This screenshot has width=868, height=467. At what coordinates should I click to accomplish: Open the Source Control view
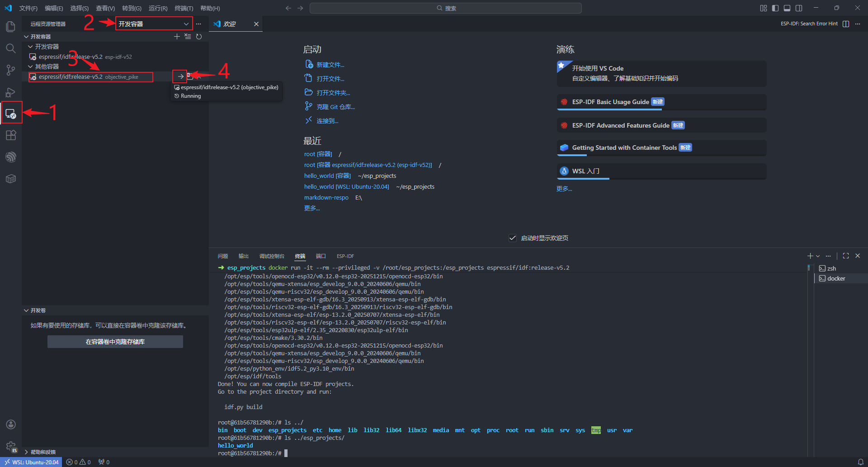click(x=11, y=70)
